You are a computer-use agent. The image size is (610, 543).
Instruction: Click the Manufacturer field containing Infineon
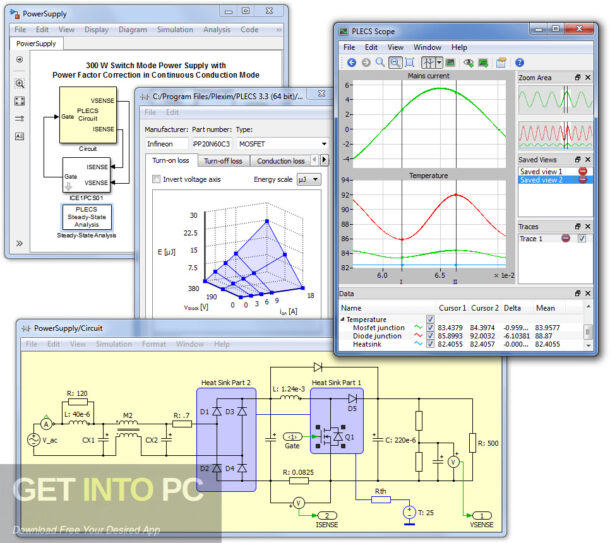(167, 144)
